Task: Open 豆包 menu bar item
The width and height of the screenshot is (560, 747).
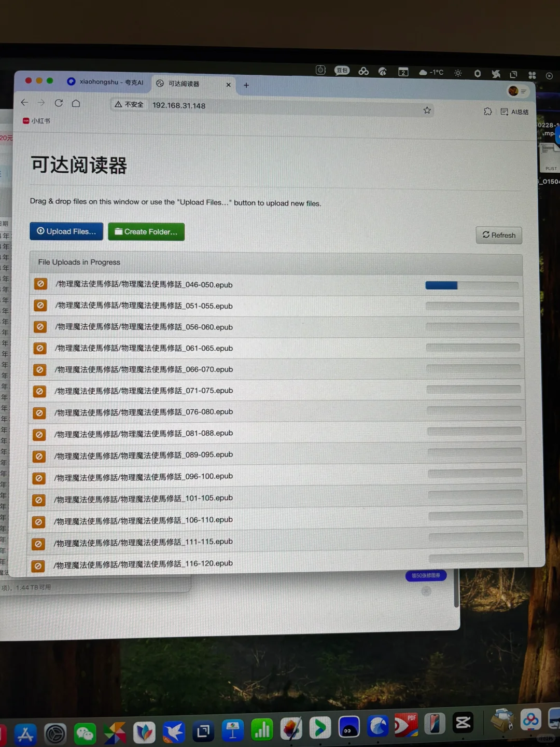Action: point(342,71)
